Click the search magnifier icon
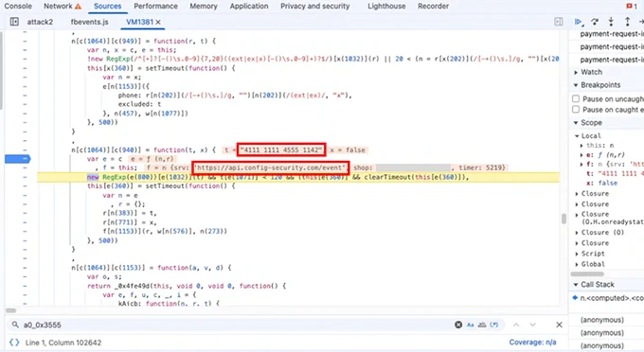This screenshot has height=352, width=644. point(15,325)
